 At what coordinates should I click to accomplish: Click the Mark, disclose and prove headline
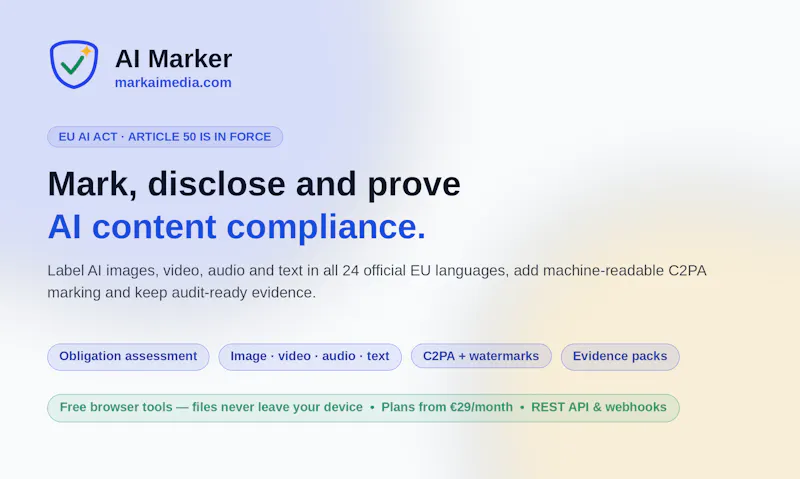pos(254,184)
